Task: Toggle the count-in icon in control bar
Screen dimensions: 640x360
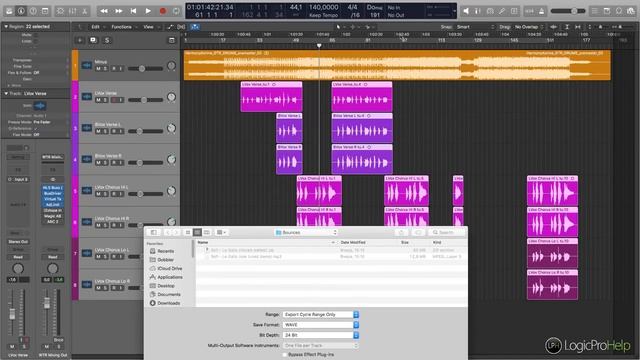Action: click(x=529, y=11)
